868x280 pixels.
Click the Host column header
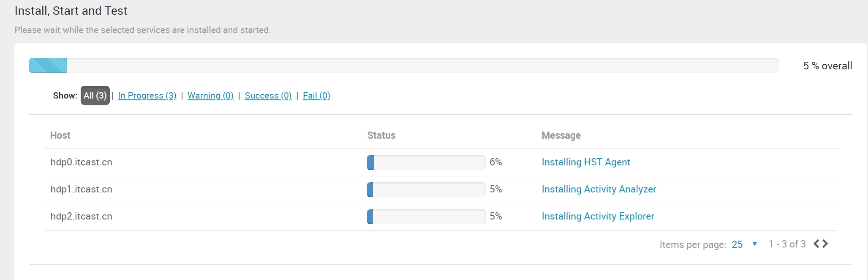click(60, 135)
